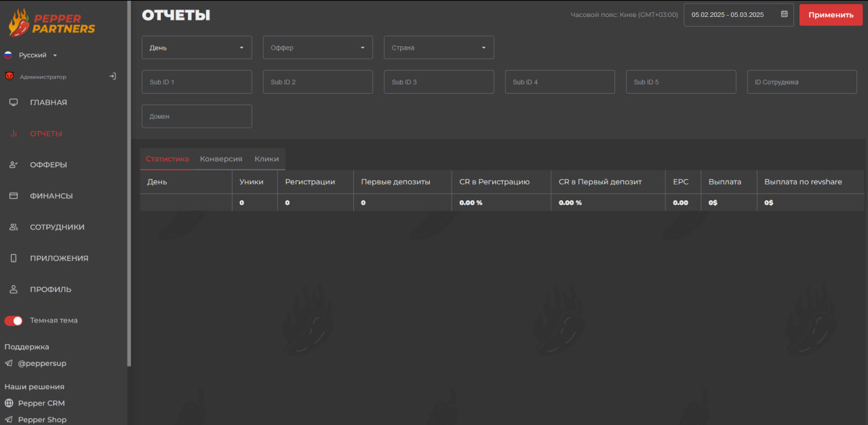The image size is (868, 425).
Task: Click the Pepper Partners logo
Action: click(52, 22)
